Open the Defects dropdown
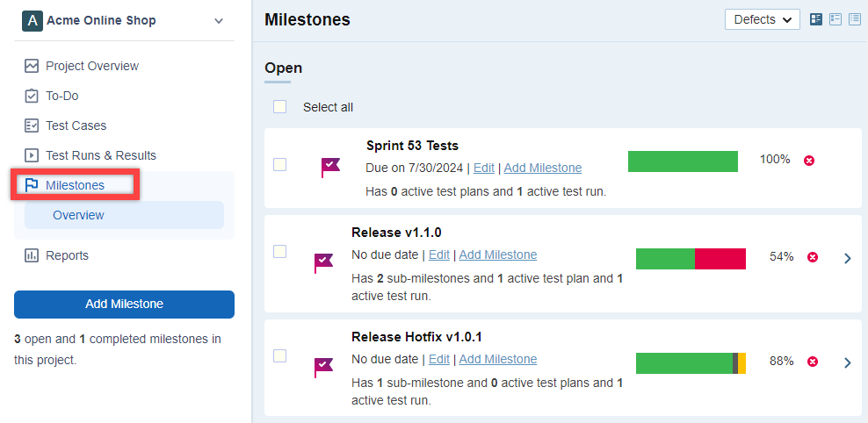The image size is (868, 423). [762, 19]
